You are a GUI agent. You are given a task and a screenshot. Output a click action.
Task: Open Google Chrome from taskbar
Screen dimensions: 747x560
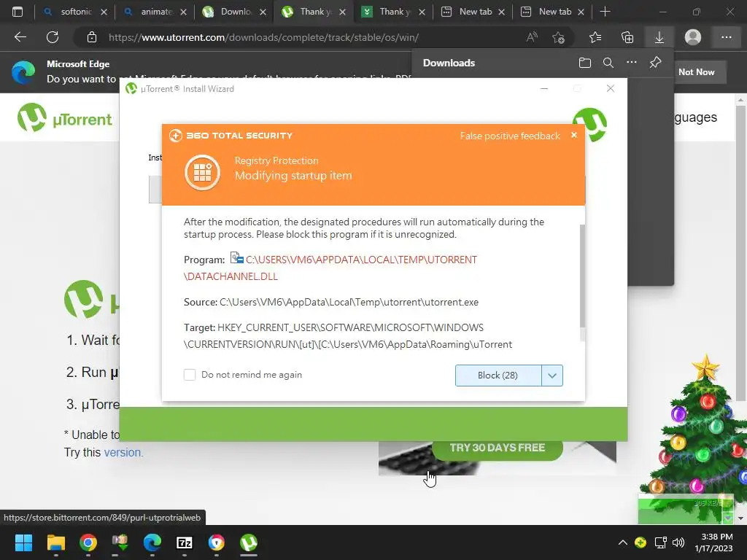pyautogui.click(x=88, y=542)
